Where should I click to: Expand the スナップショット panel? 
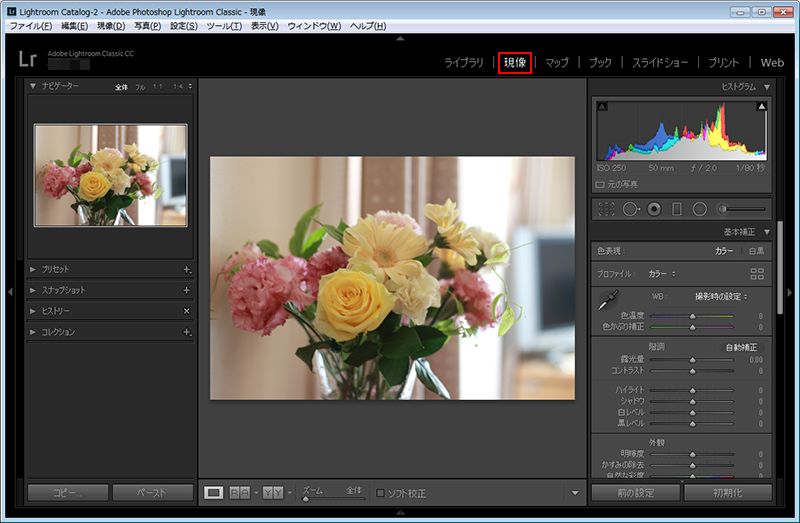(x=33, y=290)
